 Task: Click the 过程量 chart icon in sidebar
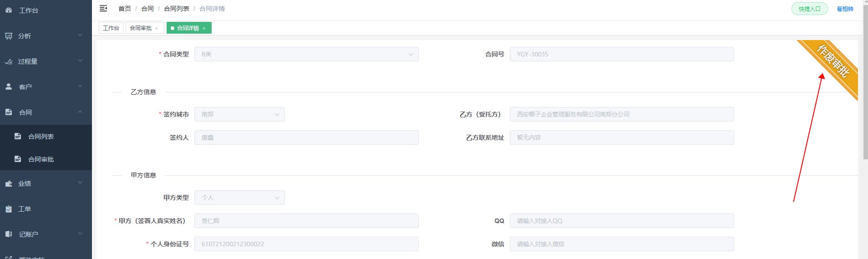9,61
